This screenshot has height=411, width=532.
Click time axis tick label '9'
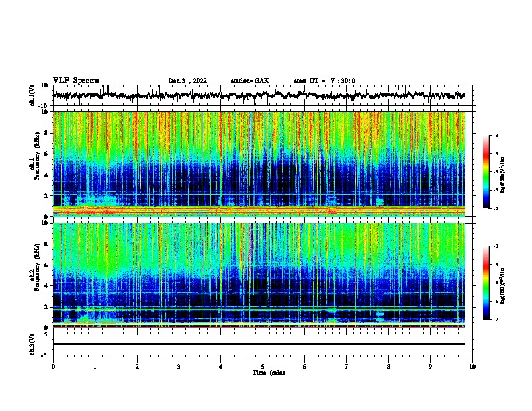pyautogui.click(x=430, y=366)
